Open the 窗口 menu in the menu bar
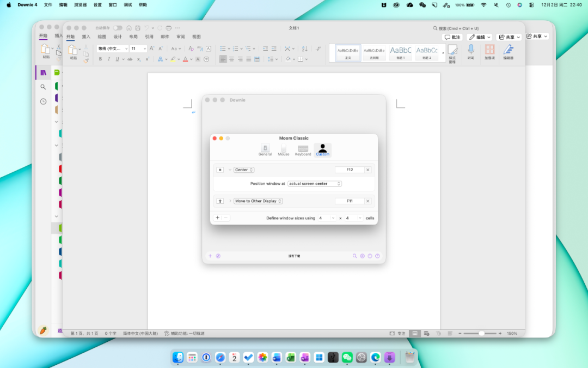 coord(113,5)
